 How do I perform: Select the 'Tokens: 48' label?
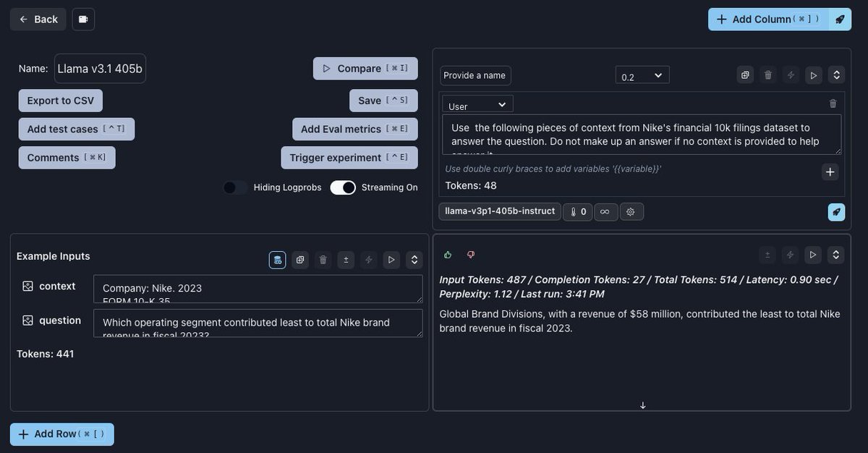(471, 185)
